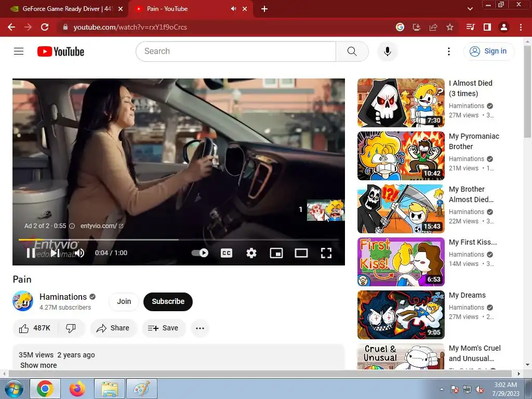Toggle closed captions CC

pyautogui.click(x=227, y=253)
